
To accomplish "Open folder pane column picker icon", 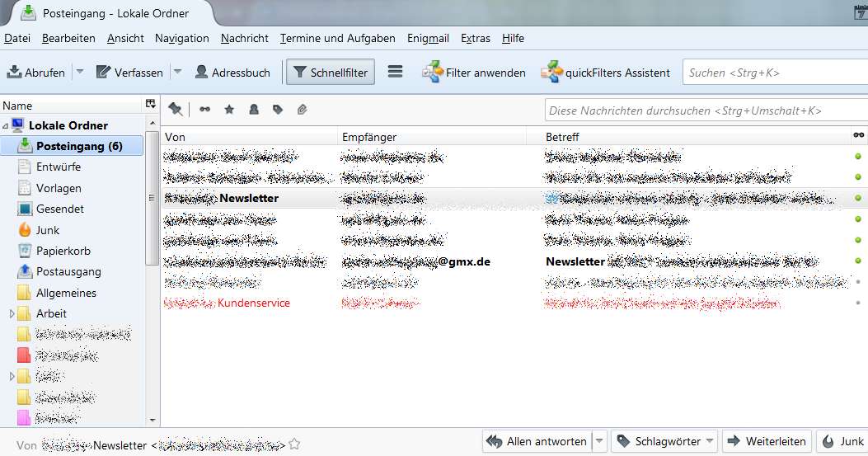I will [150, 105].
